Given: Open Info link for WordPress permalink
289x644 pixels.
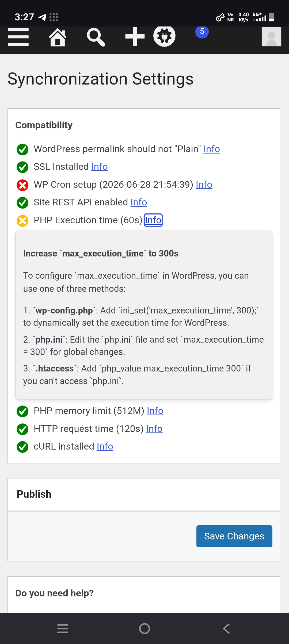Looking at the screenshot, I should pos(212,149).
